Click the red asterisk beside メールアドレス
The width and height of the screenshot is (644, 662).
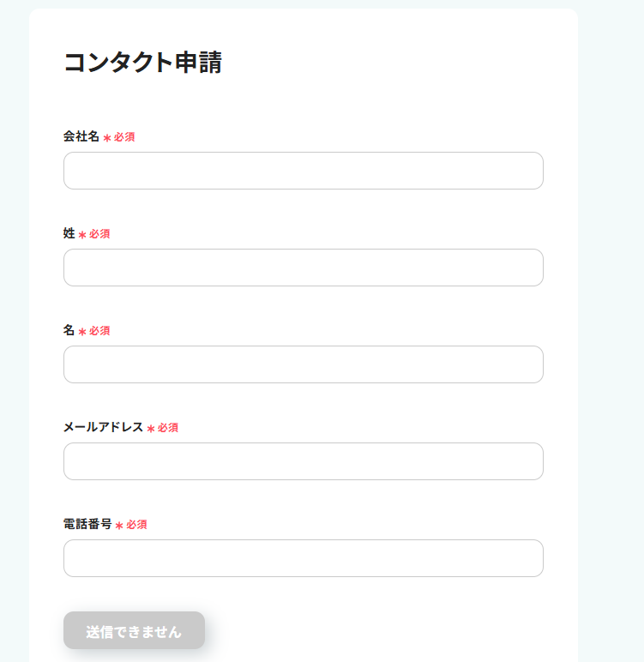151,429
